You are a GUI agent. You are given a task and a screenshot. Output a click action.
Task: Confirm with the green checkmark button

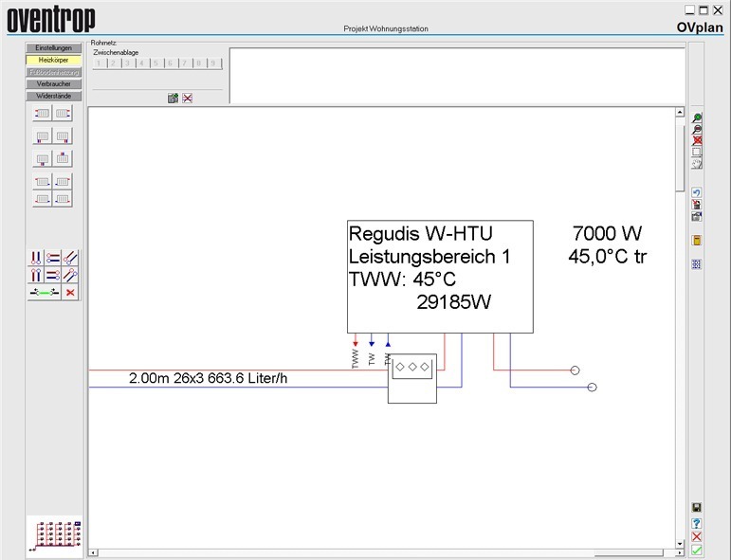pos(697,551)
